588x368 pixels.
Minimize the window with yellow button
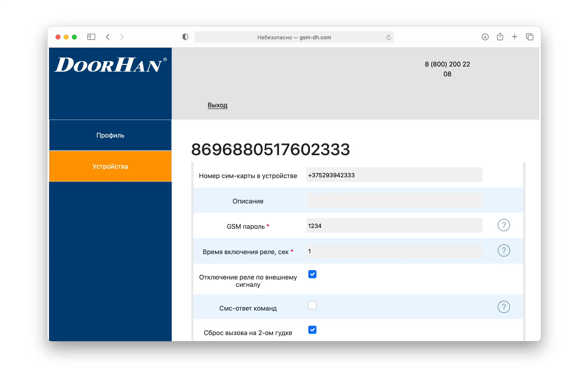(x=66, y=37)
